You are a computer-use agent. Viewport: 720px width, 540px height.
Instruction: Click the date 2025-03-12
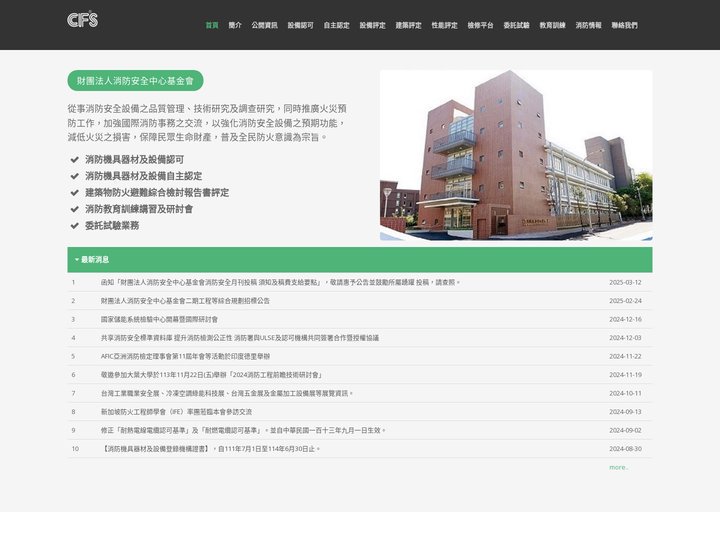625,282
